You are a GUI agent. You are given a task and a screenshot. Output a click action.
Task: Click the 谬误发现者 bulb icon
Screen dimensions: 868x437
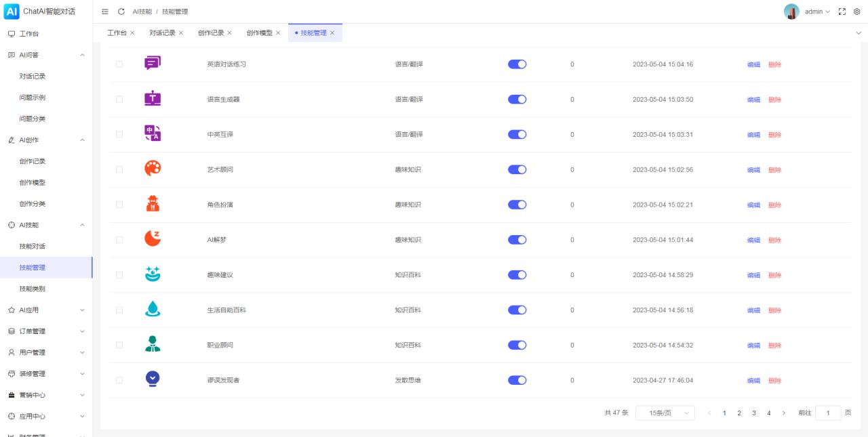click(x=153, y=380)
